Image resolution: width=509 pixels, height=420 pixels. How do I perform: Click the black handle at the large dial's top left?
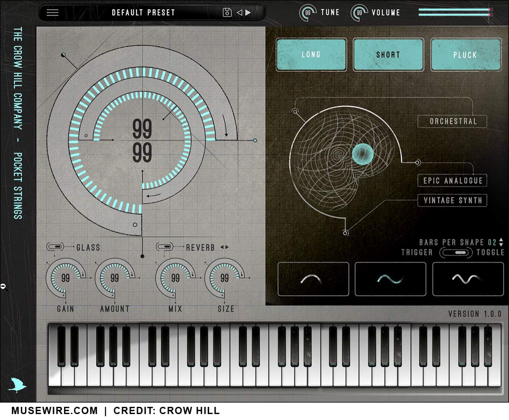coord(63,55)
